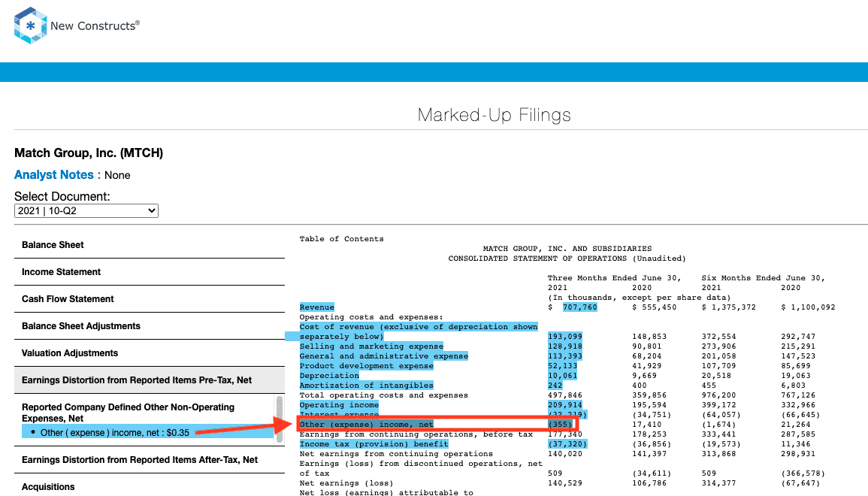The height and width of the screenshot is (496, 868).
Task: Click the highlighted value 193,099
Action: click(x=564, y=337)
